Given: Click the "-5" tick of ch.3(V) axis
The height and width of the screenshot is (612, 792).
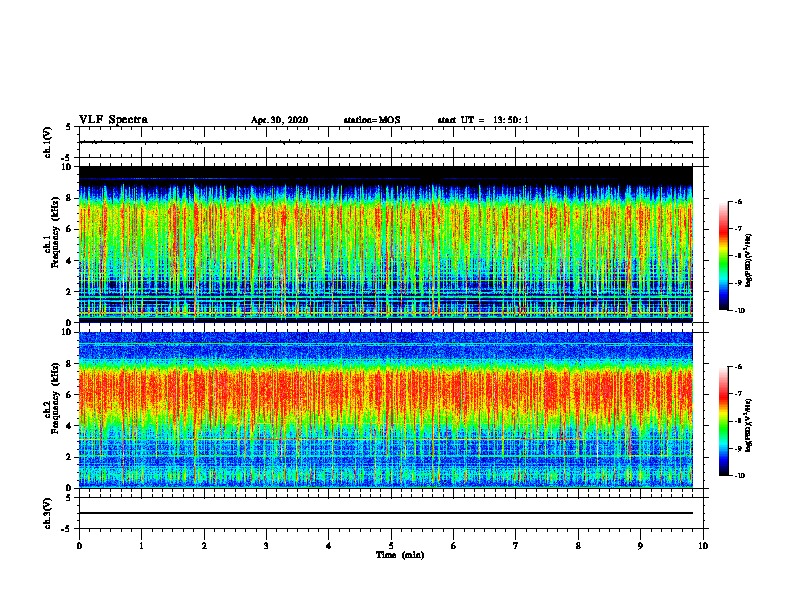Looking at the screenshot, I should click(68, 529).
